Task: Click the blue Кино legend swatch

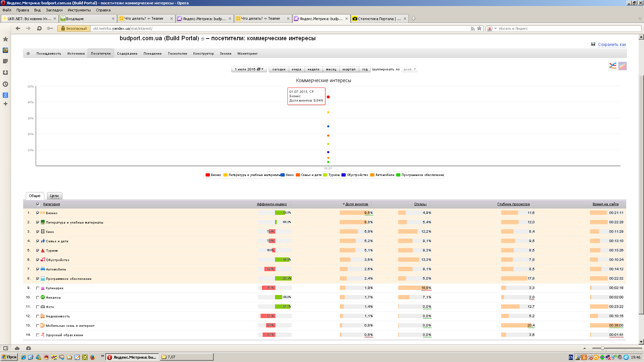Action: click(x=283, y=175)
